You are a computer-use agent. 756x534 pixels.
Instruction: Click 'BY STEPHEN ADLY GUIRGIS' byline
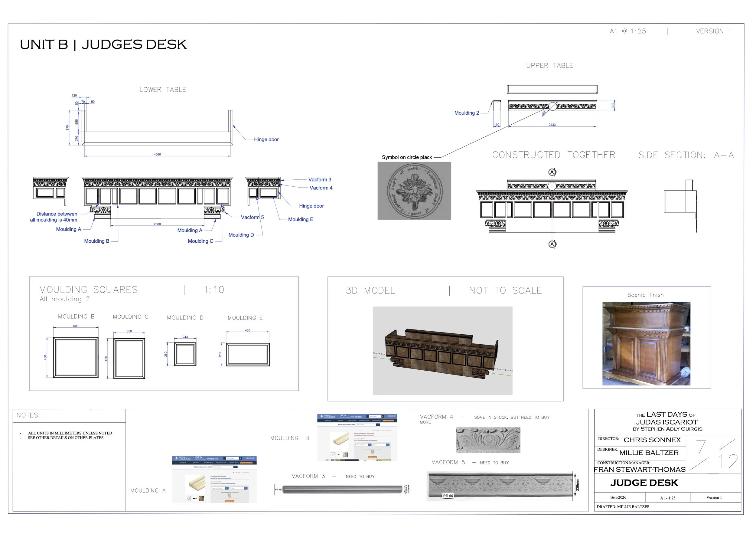coord(667,429)
